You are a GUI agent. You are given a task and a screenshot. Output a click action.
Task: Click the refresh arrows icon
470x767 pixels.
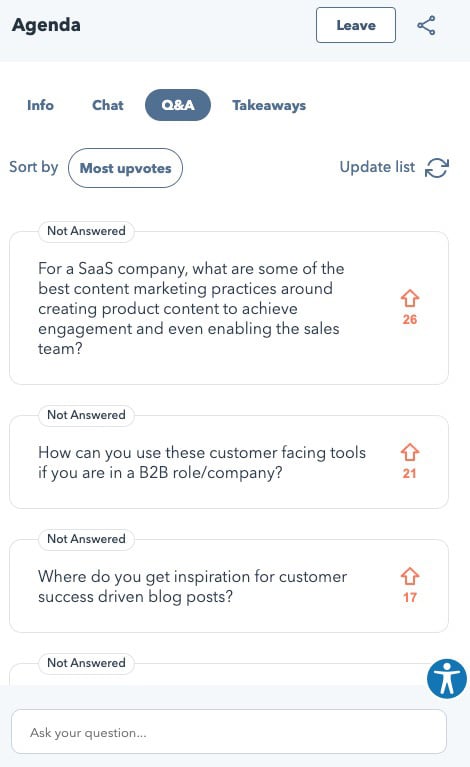436,168
